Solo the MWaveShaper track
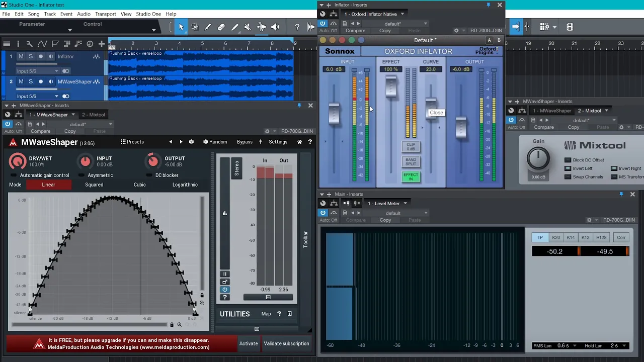 [x=30, y=81]
